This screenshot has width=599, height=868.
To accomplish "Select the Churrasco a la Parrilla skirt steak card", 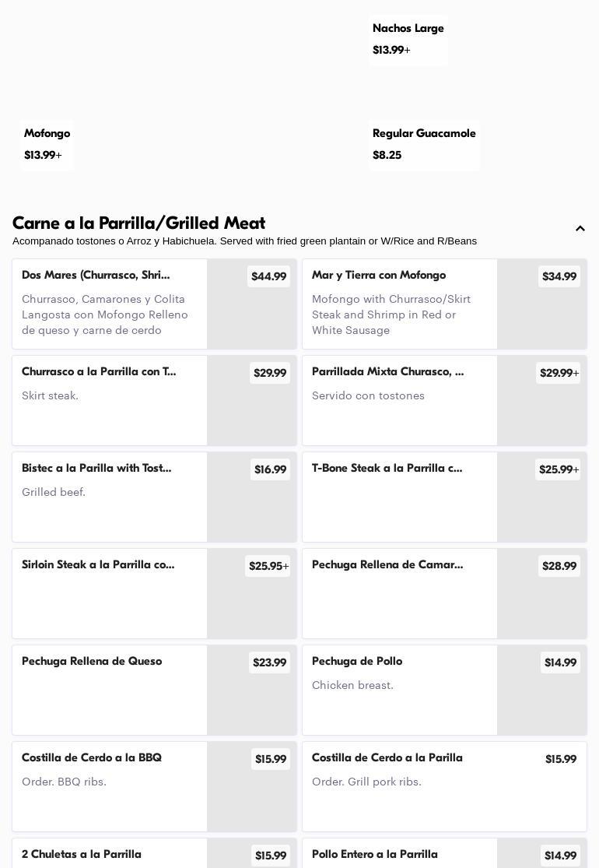I will tap(109, 400).
